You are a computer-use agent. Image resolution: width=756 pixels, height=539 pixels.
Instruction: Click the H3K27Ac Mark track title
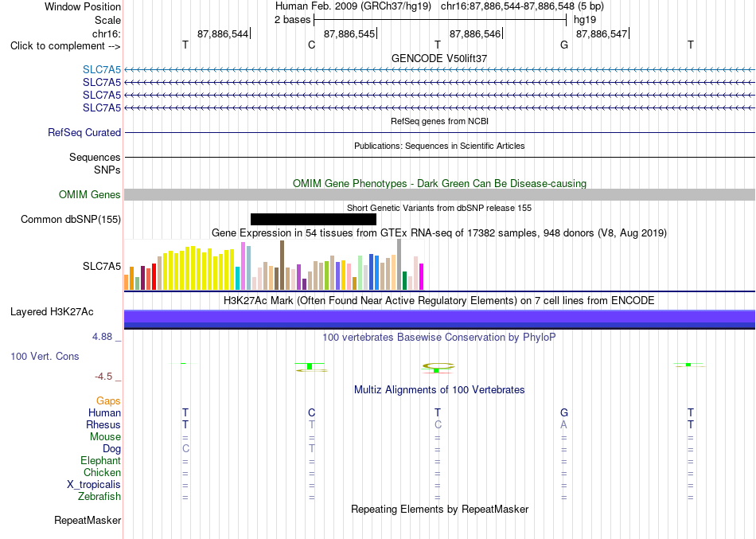439,301
